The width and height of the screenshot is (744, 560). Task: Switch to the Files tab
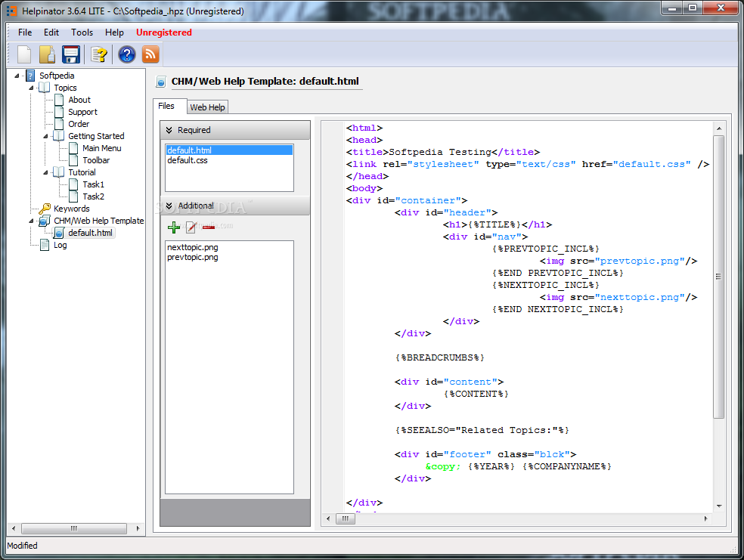click(166, 106)
